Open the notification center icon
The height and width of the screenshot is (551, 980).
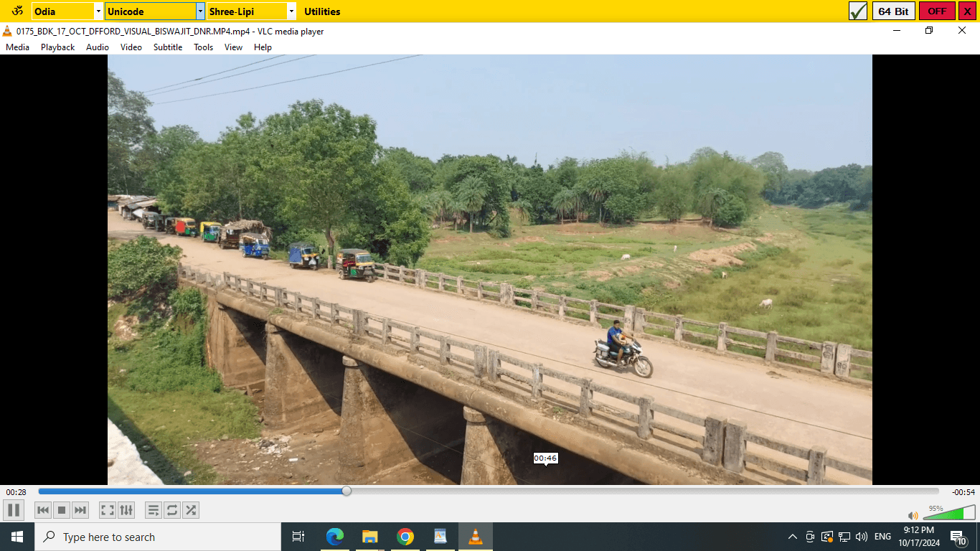coord(958,537)
